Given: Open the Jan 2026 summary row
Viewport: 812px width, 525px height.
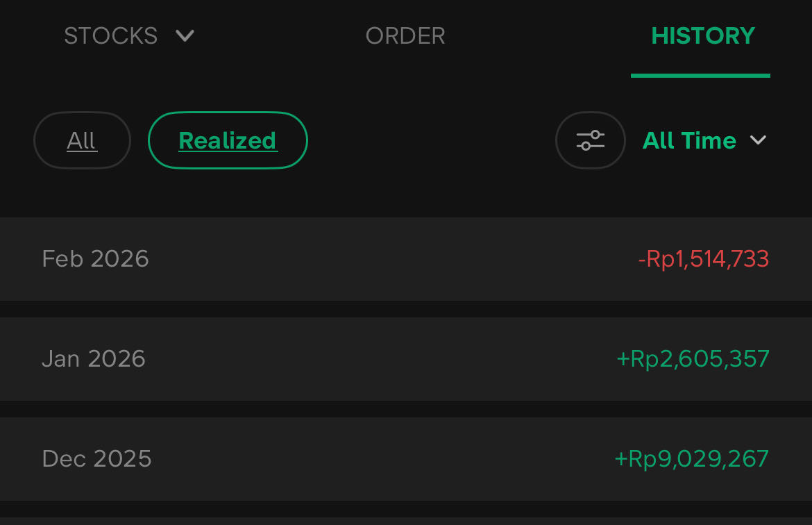Looking at the screenshot, I should tap(406, 359).
